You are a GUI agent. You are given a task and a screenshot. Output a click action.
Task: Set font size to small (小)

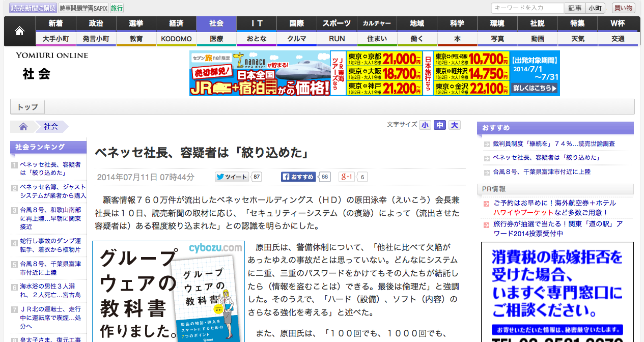[x=425, y=125]
